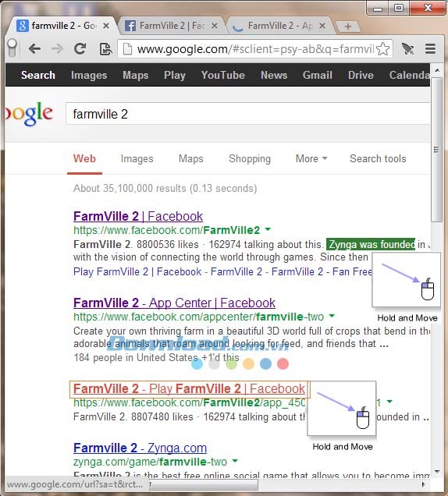Screen dimensions: 448x496
Task: Click the scrollbar up arrow
Action: click(x=437, y=70)
